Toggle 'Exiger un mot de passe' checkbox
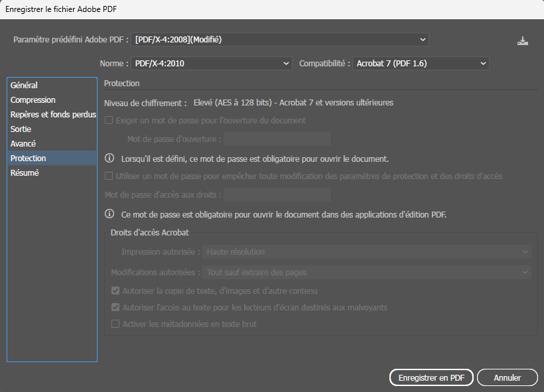The width and height of the screenshot is (544, 392). coord(110,121)
